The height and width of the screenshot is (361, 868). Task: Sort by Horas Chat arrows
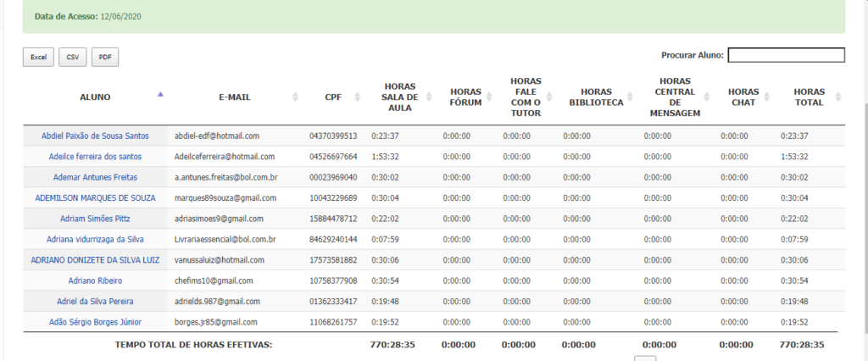(x=767, y=97)
